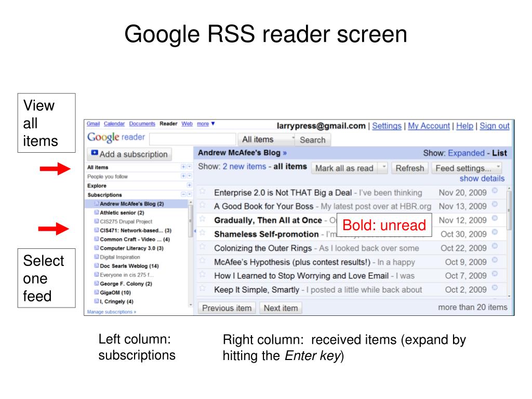Collapse the sidebar with the small blue arrow handle
Screen dimensions: 532x399
pos(195,231)
